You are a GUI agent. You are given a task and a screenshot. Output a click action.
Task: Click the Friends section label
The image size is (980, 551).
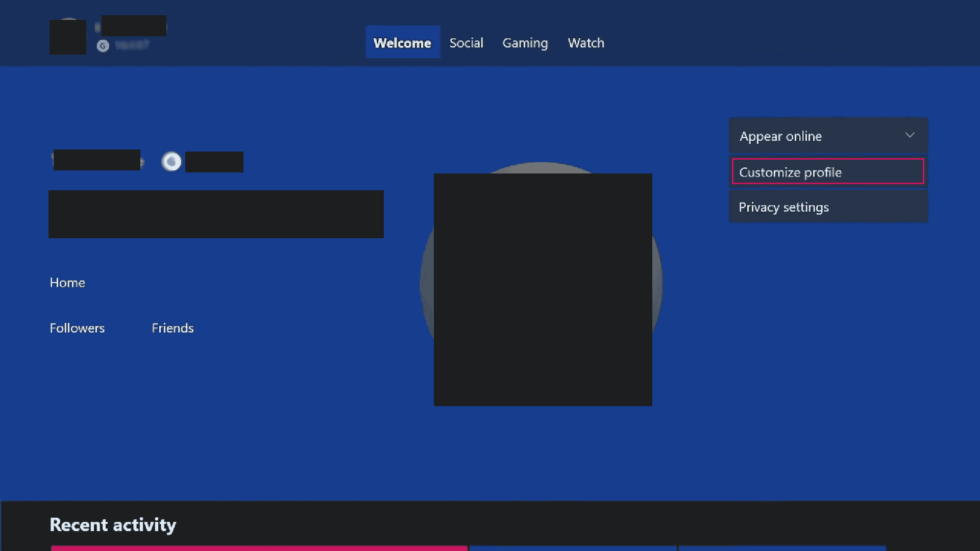click(x=171, y=328)
